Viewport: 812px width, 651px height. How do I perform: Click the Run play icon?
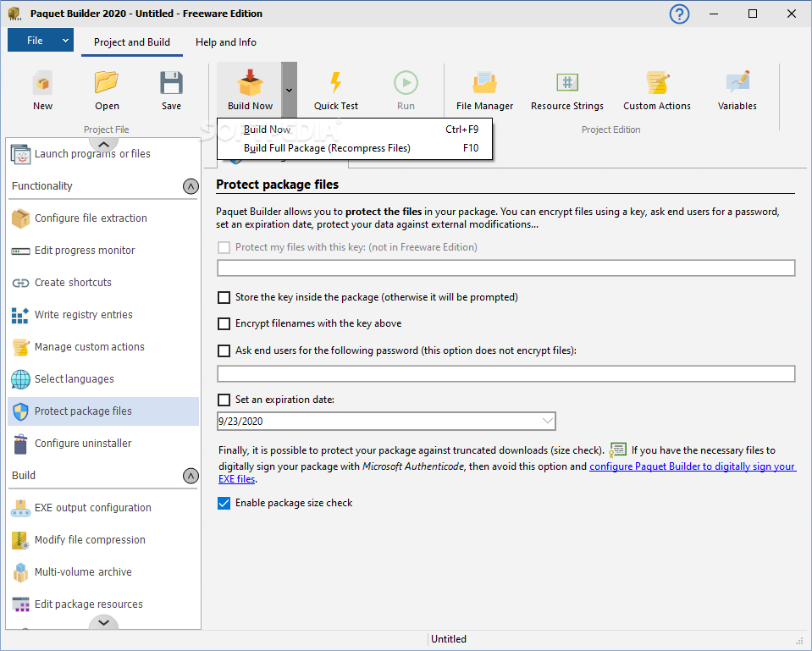406,83
